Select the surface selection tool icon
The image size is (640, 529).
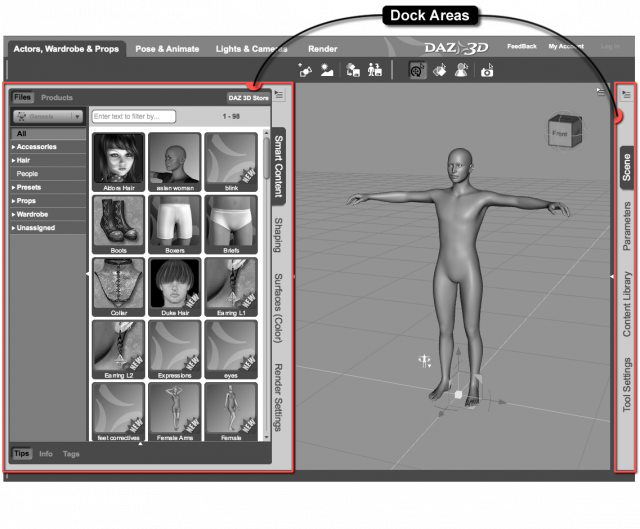pos(439,70)
